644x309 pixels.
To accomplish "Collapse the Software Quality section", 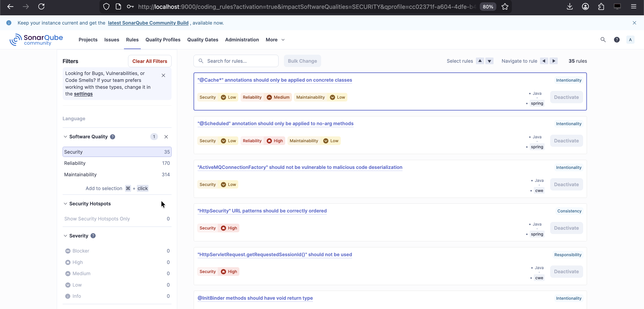I will 65,137.
